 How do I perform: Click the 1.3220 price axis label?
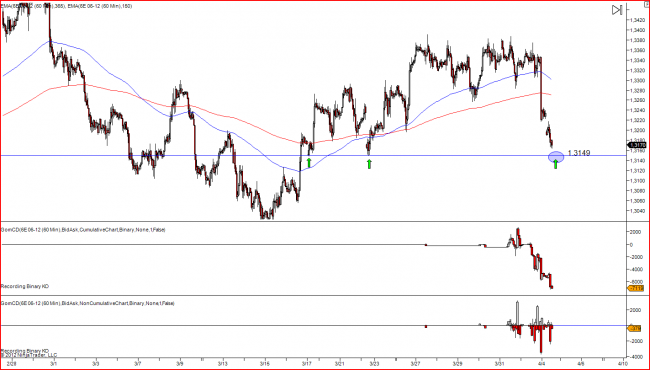(638, 120)
